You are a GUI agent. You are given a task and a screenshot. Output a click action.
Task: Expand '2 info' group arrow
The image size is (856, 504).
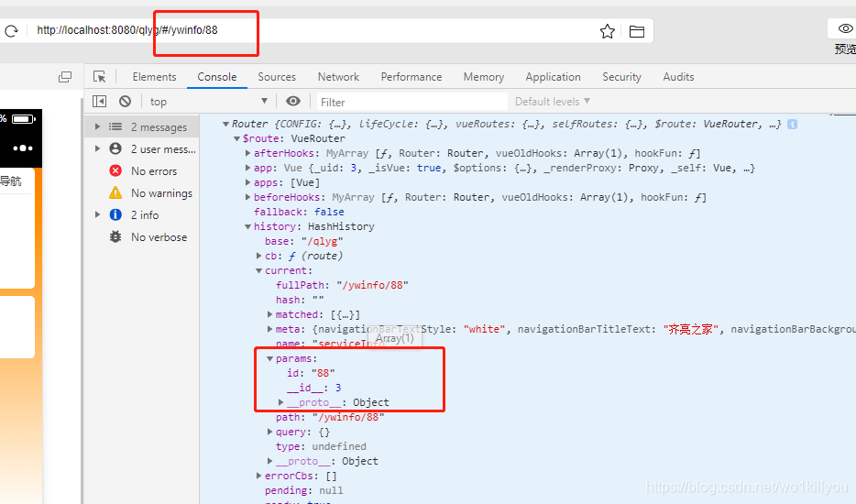tap(97, 214)
